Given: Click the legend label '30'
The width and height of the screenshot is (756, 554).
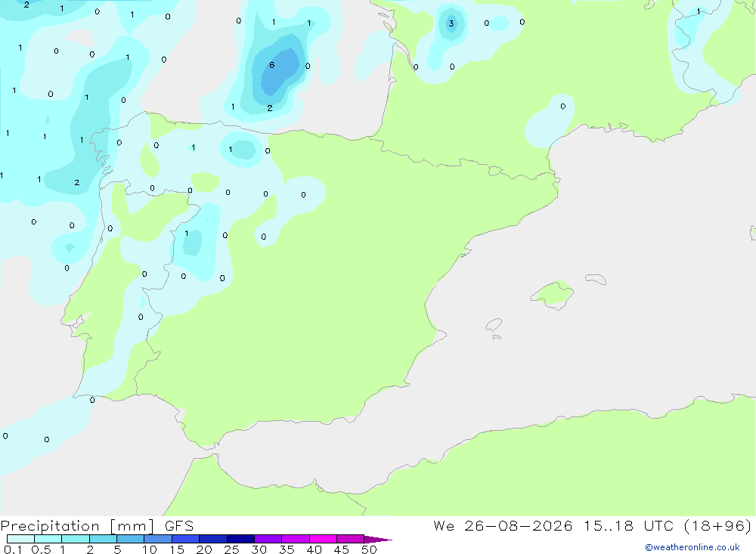Looking at the screenshot, I should [x=259, y=549].
